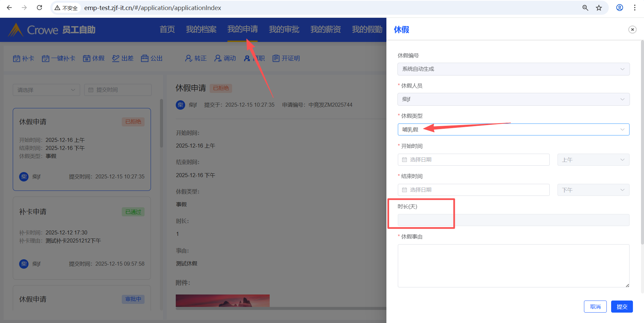This screenshot has width=644, height=323.
Task: Click 申请编号 中竞发ZM2025744 text
Action: pyautogui.click(x=317, y=105)
